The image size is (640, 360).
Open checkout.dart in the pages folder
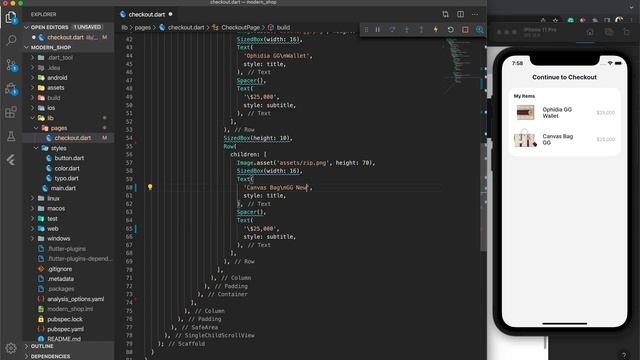72,138
